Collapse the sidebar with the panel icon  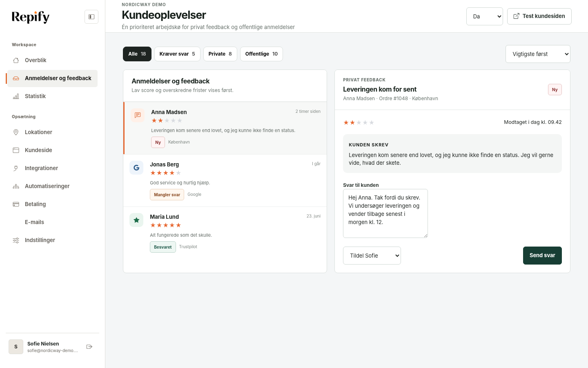point(91,17)
